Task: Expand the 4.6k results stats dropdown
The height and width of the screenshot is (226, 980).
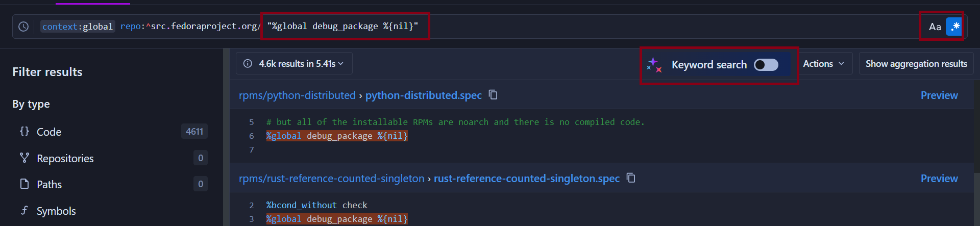Action: (294, 64)
